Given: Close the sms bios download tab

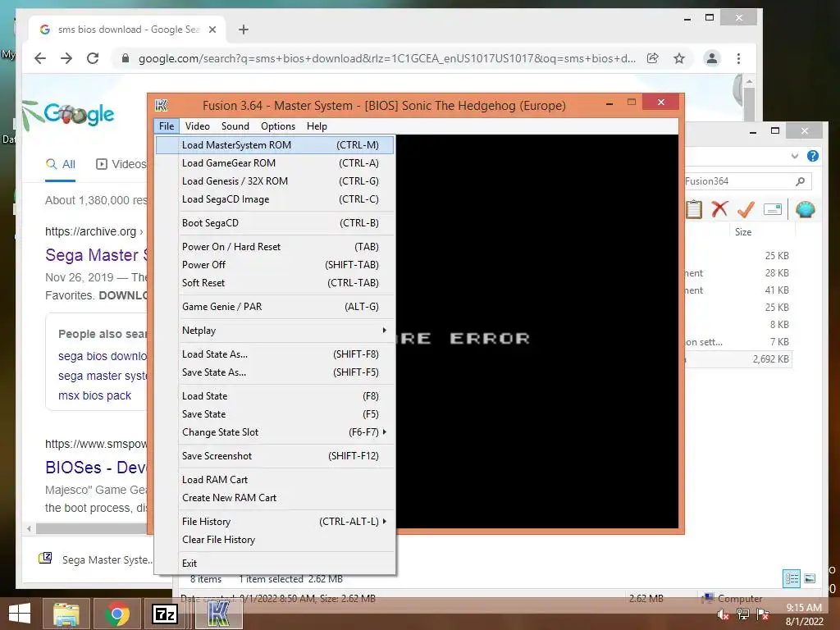Looking at the screenshot, I should pyautogui.click(x=212, y=30).
